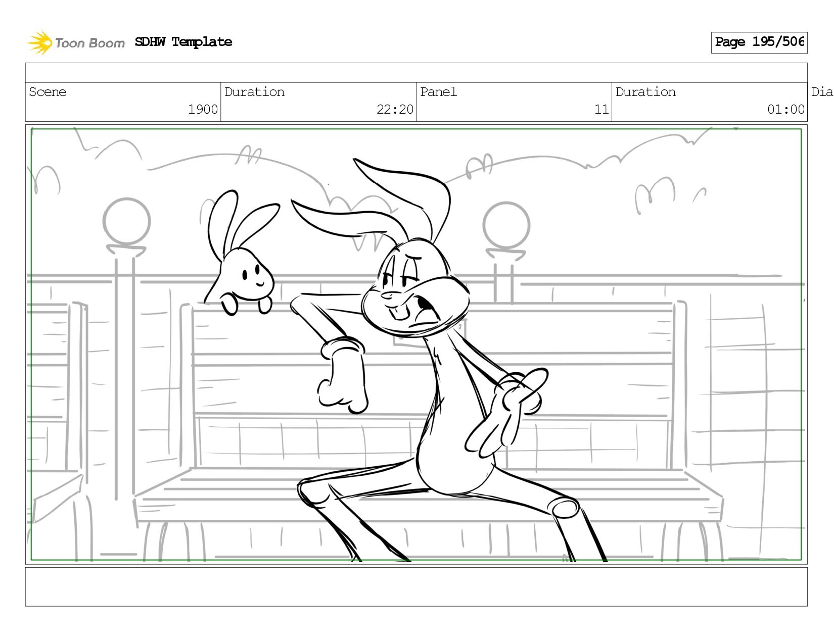834x644 pixels.
Task: Click the panel duration value '01:00'
Action: [786, 110]
